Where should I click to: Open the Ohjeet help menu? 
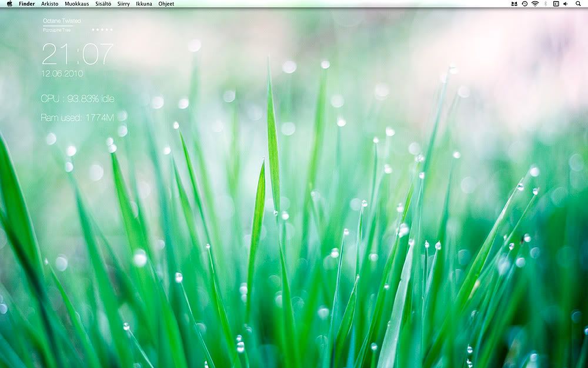(x=166, y=4)
